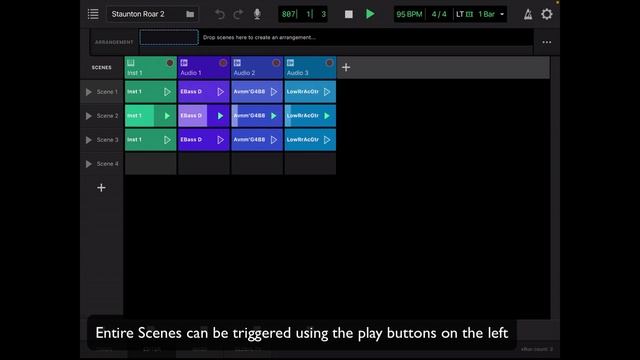Viewport: 640px width, 360px height.
Task: Toggle playing Avnm'G4B8 clip in Scene 2
Action: click(274, 116)
